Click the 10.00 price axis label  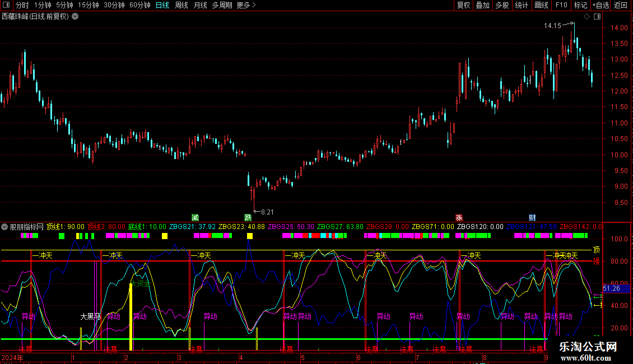click(x=619, y=155)
